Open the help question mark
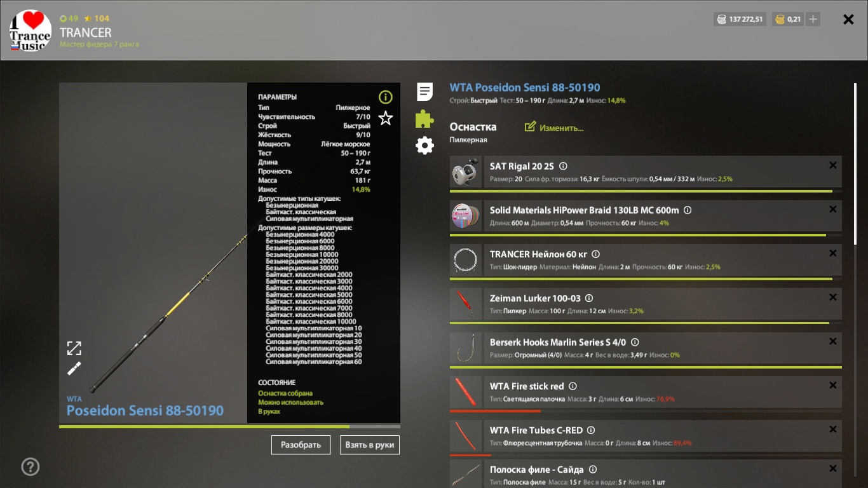 click(31, 467)
